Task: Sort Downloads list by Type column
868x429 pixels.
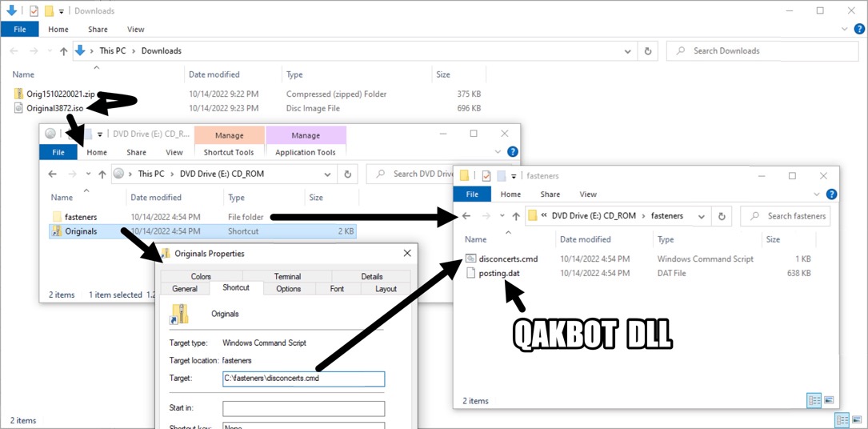Action: pyautogui.click(x=293, y=74)
